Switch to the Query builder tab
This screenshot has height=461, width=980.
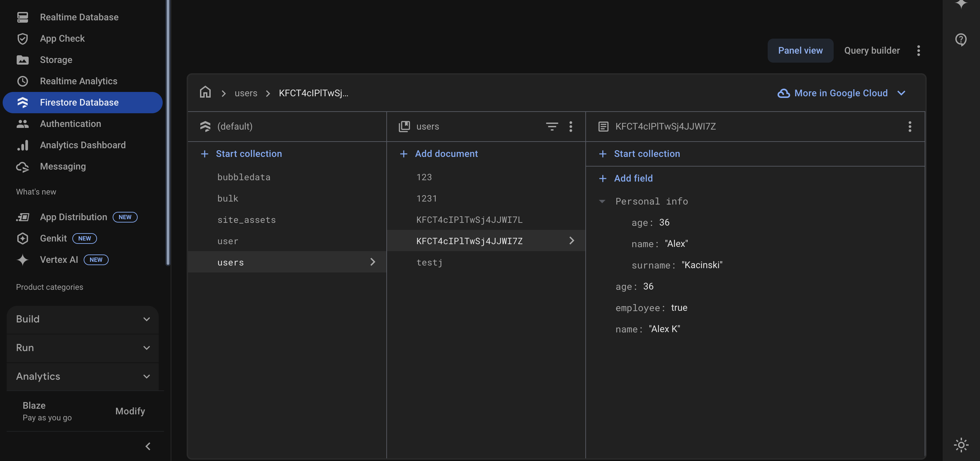[x=872, y=51]
